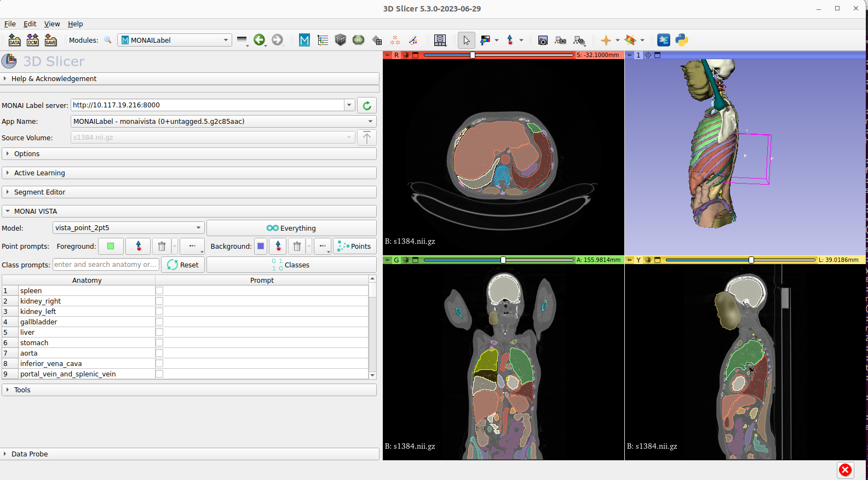Check the aorta prompt checkbox

click(159, 353)
